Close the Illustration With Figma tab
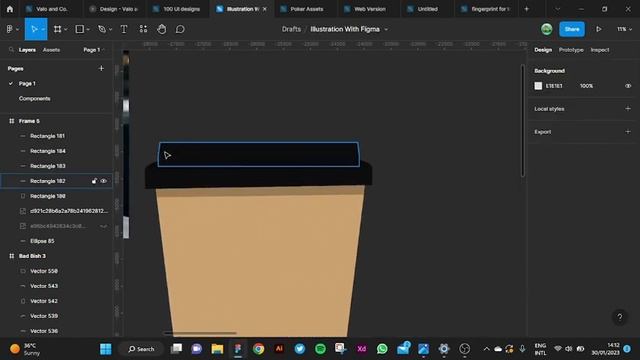Image resolution: width=640 pixels, height=360 pixels. click(264, 9)
